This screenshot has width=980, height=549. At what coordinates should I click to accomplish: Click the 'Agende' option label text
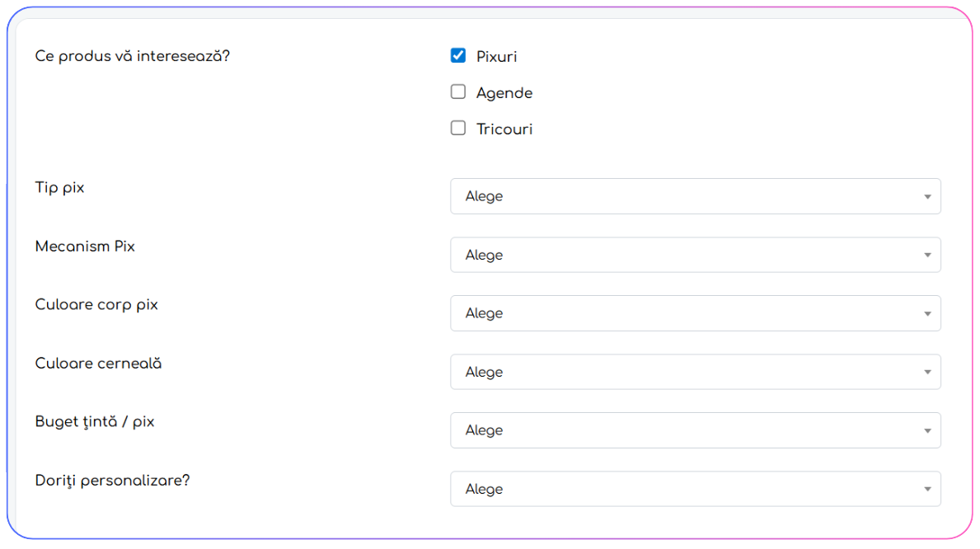pyautogui.click(x=504, y=93)
